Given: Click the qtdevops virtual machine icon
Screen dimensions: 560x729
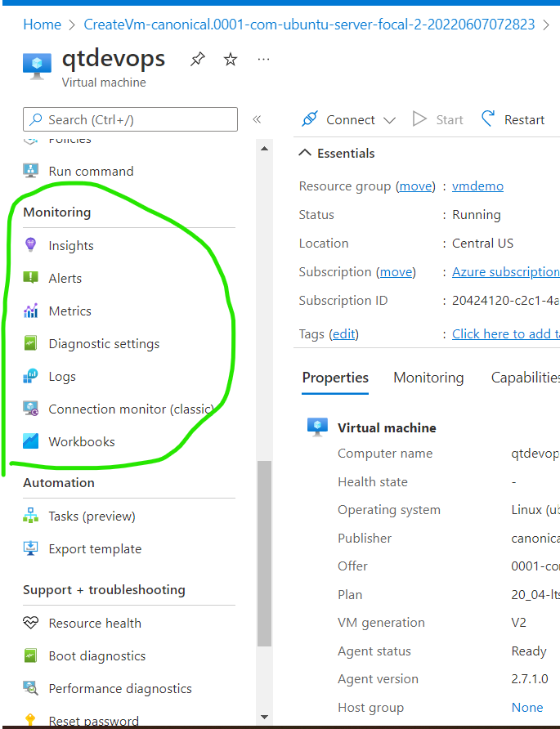Looking at the screenshot, I should point(37,66).
